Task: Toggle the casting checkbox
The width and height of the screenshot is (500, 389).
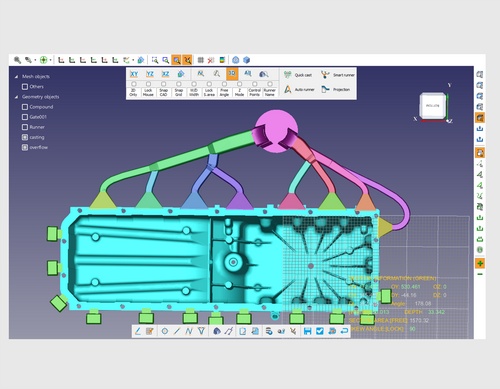Action: (x=25, y=137)
